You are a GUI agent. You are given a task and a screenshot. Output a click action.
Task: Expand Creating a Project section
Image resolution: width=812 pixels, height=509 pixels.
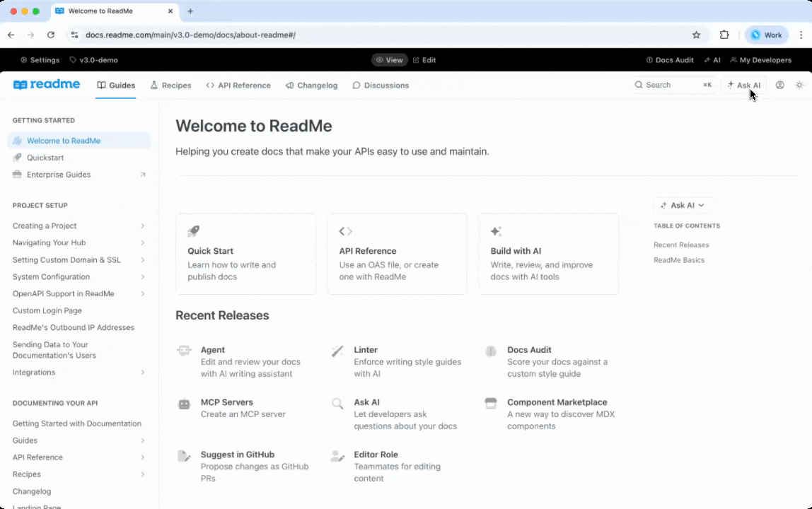[x=142, y=226]
